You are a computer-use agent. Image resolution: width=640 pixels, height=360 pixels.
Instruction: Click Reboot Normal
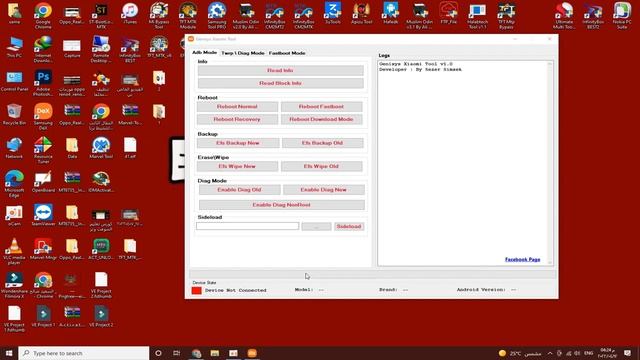(237, 107)
